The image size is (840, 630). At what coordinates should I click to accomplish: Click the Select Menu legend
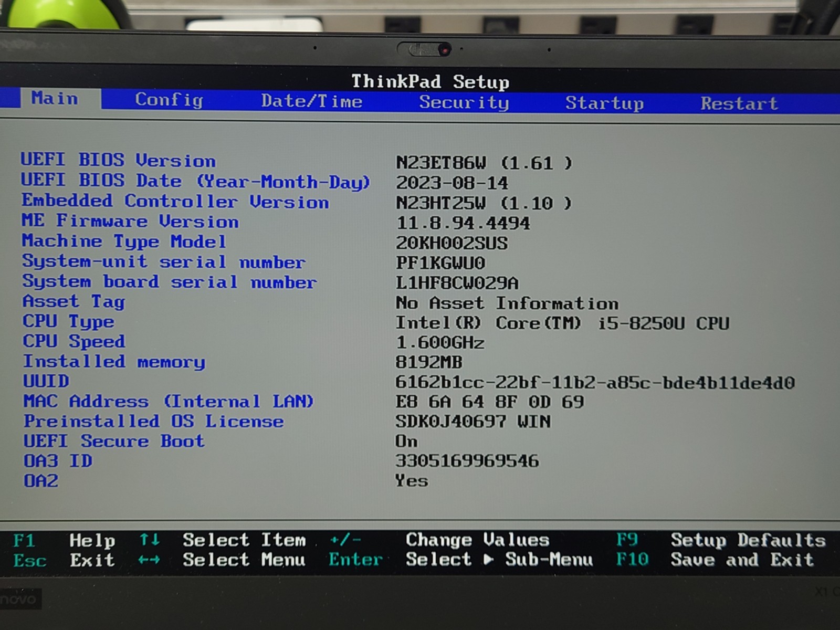point(244,560)
